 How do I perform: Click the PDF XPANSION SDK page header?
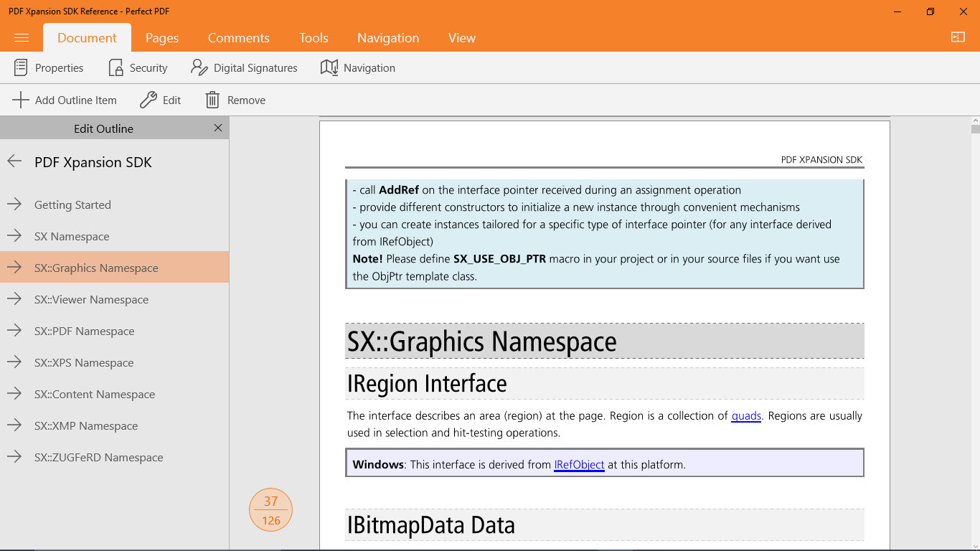pos(821,160)
